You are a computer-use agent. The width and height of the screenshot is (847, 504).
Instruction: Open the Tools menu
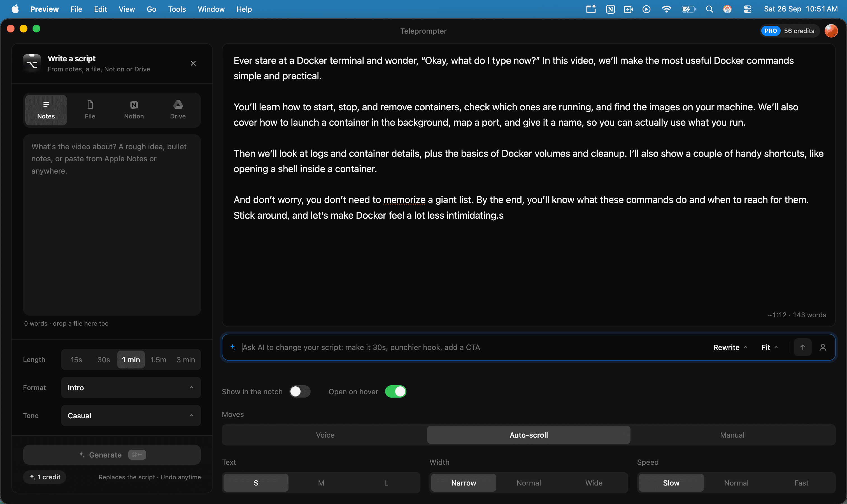(177, 9)
